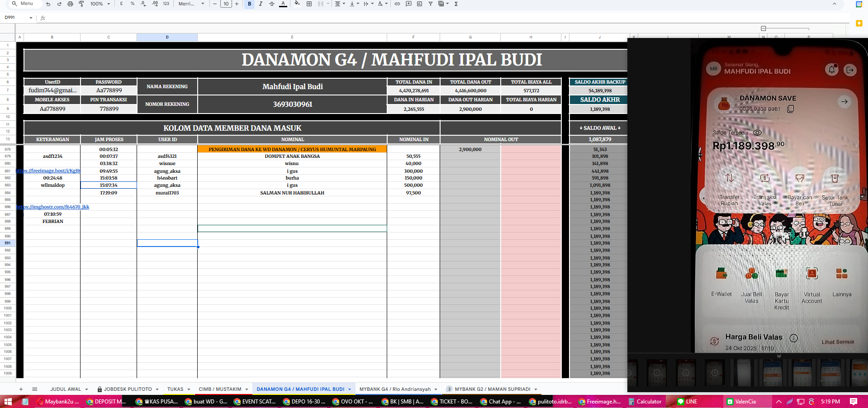Viewport: 868px width, 408px height.
Task: Open the Name box dropdown showing D991
Action: coord(31,18)
